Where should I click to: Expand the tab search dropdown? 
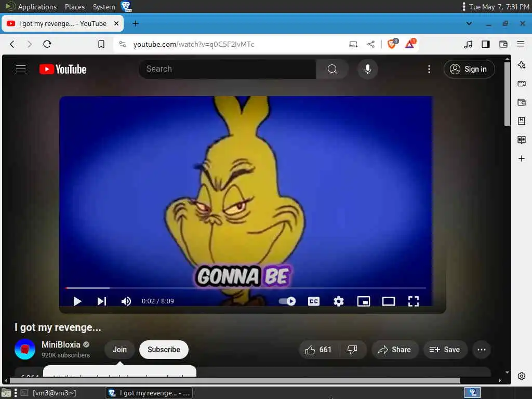pos(469,23)
